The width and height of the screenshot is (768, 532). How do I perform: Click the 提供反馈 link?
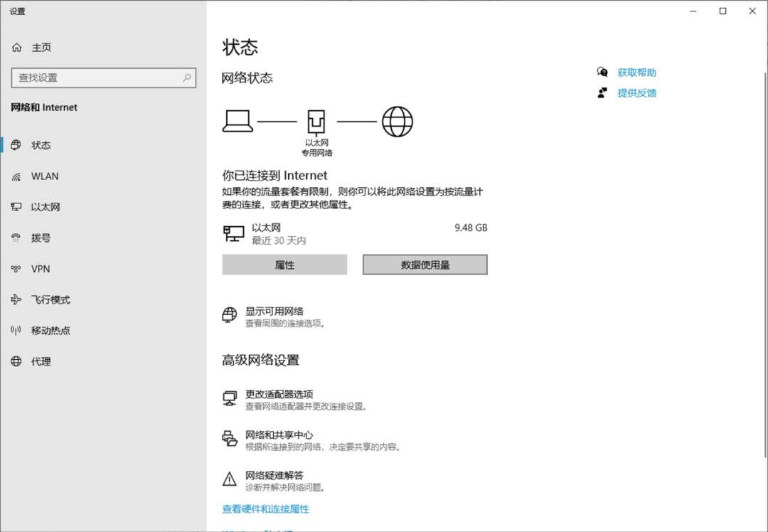636,93
